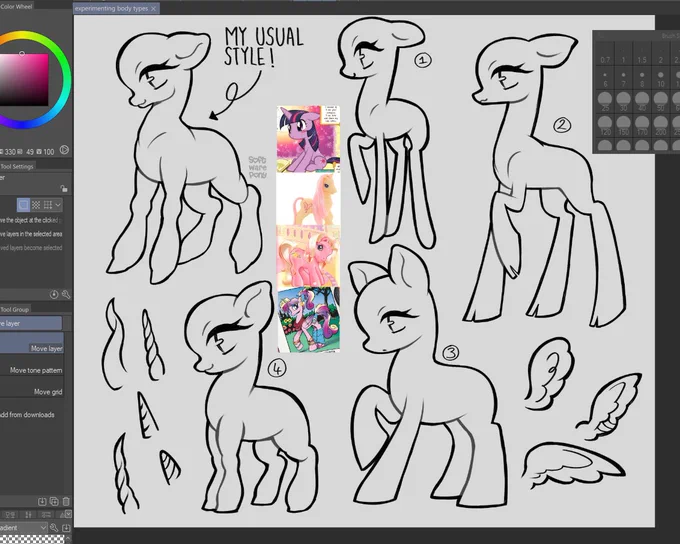Pick a shade in the magenta color square
Screen dimensions: 680x544
24,80
